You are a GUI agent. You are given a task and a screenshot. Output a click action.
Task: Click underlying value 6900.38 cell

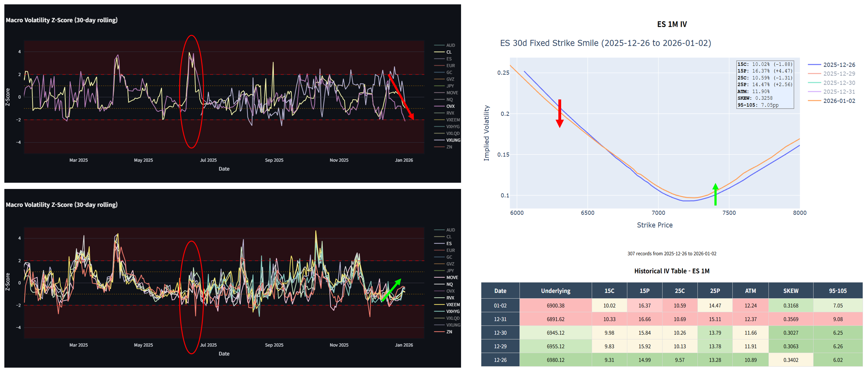point(555,306)
